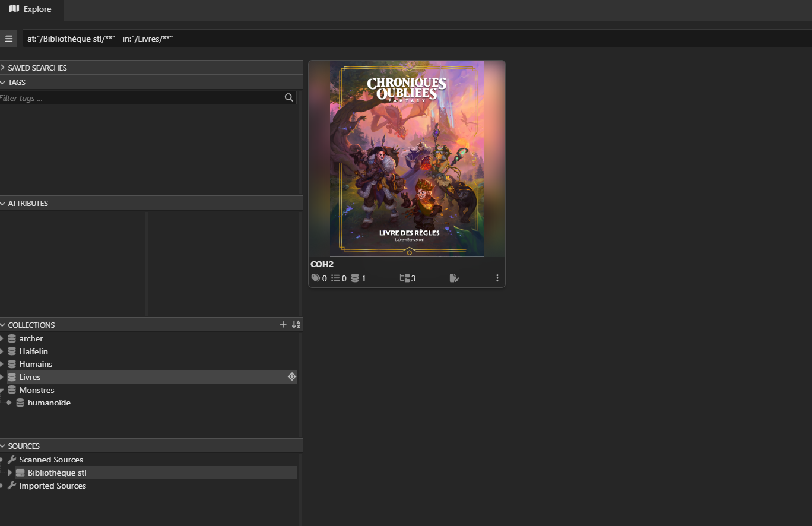Open the edit document icon on COH2 card

pyautogui.click(x=454, y=278)
